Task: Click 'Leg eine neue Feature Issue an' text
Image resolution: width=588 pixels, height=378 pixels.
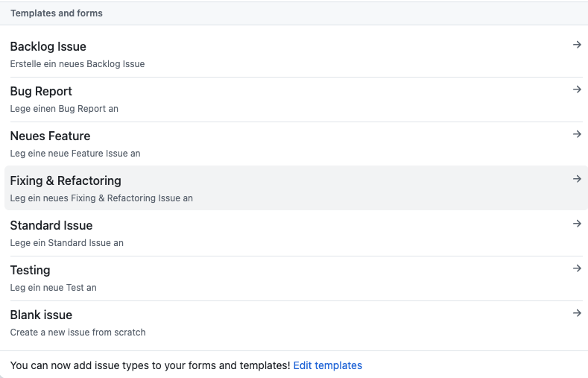Action: [x=75, y=154]
